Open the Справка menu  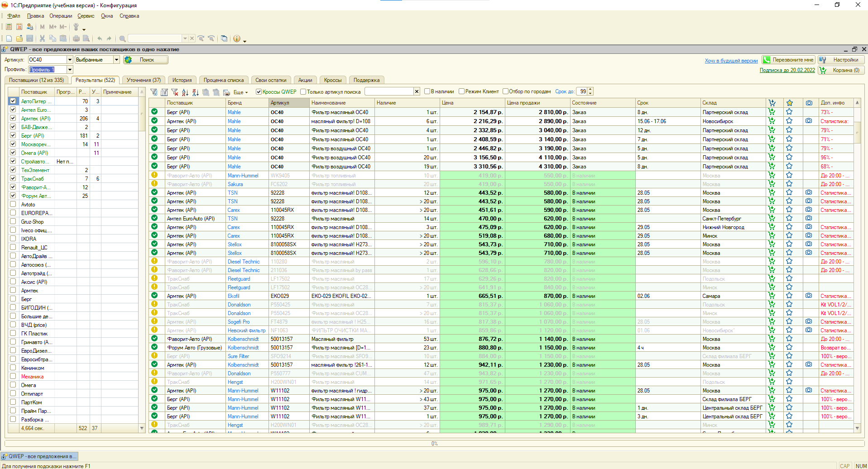(129, 16)
